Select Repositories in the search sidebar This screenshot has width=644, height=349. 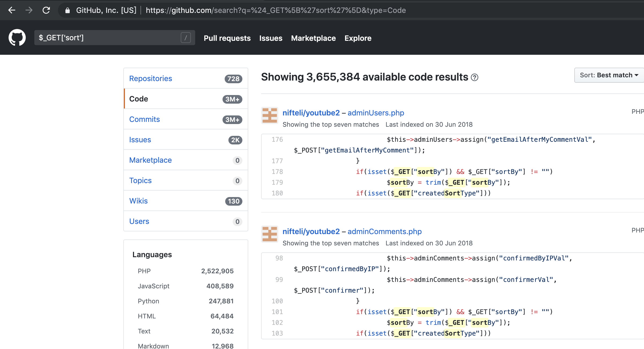pos(151,78)
